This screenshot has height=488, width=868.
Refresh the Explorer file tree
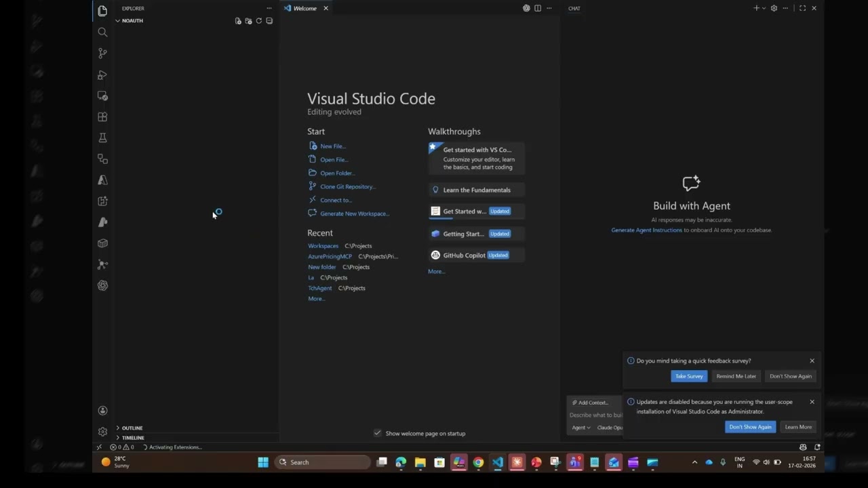(x=258, y=21)
